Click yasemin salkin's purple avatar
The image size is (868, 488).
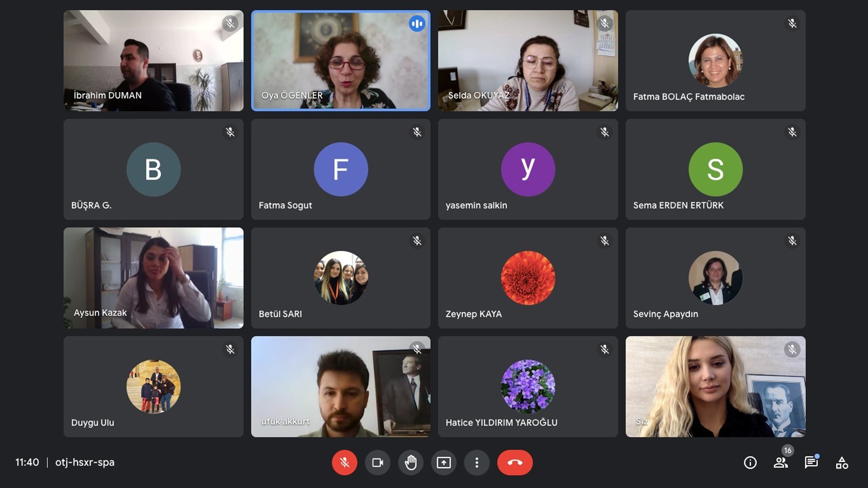[x=528, y=169]
